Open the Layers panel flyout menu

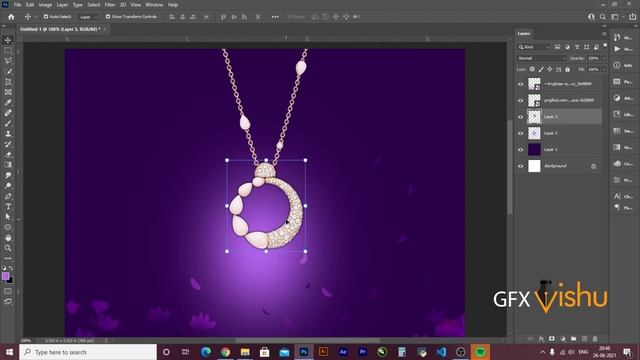(x=604, y=33)
